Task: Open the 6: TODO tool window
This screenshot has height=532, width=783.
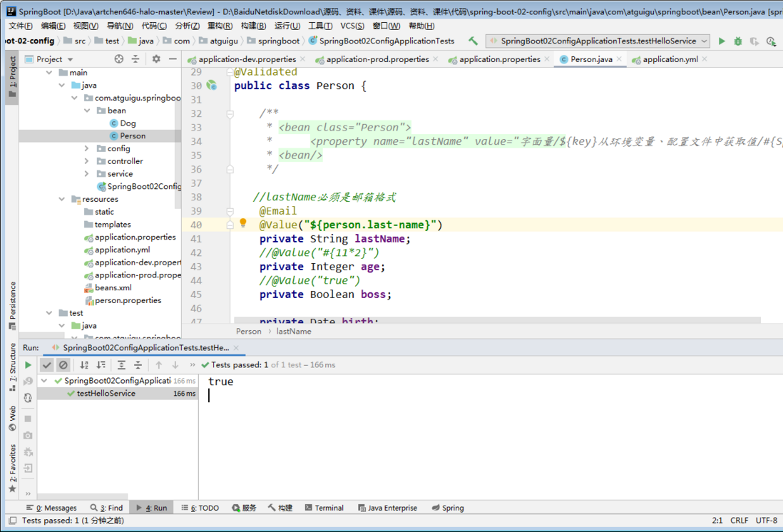Action: [200, 508]
